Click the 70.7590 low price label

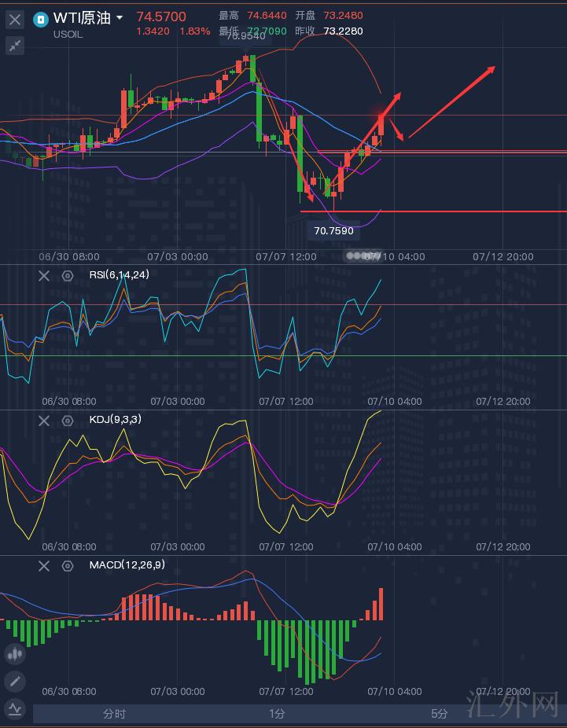333,231
